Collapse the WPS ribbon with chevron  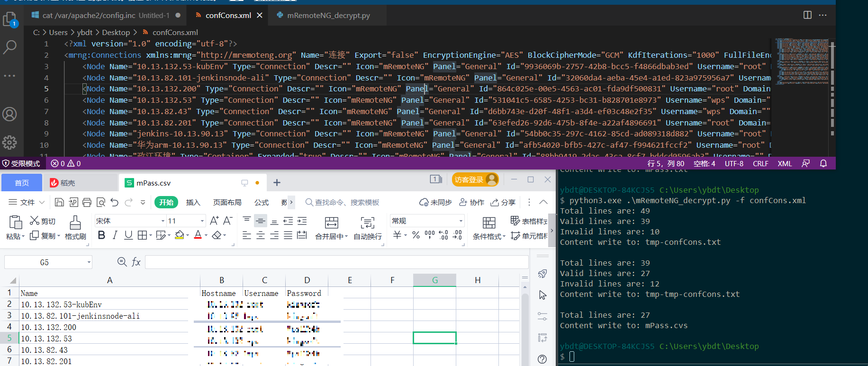[543, 202]
